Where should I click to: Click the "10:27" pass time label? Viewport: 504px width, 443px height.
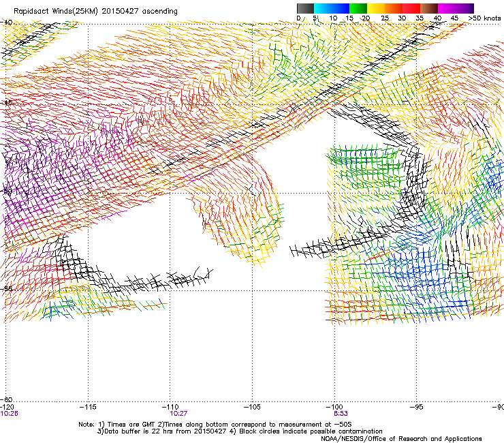pyautogui.click(x=178, y=414)
